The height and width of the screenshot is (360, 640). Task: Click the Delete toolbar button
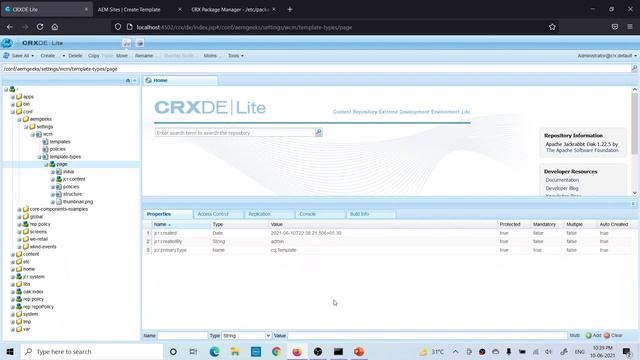tap(75, 56)
